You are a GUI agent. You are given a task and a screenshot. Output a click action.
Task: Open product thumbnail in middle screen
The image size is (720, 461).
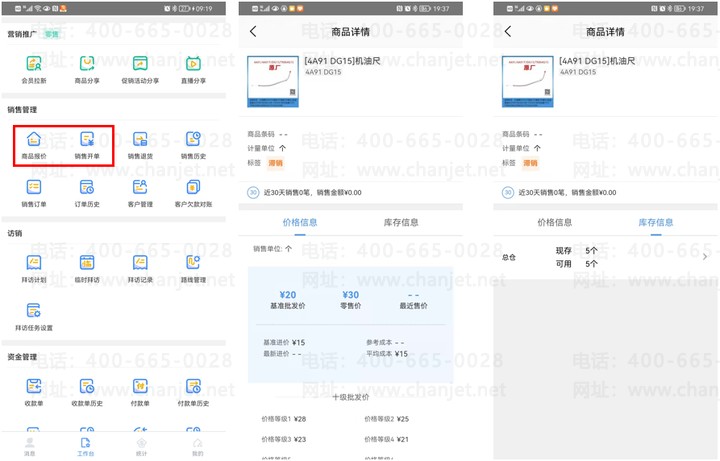point(273,82)
